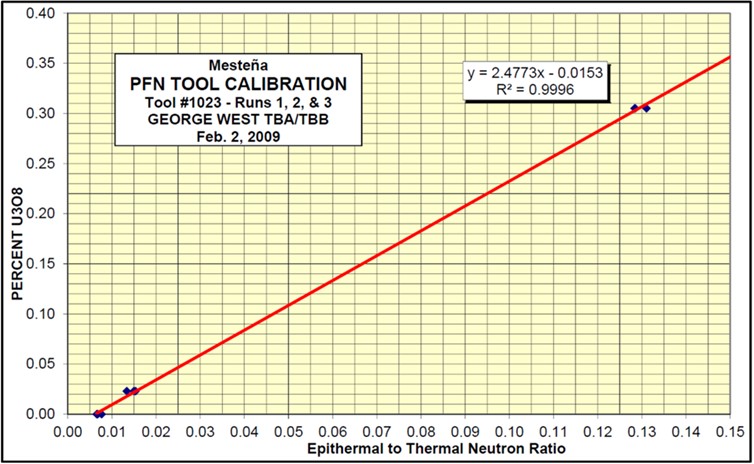Click x-axis label 0.06
This screenshot has height=464, width=754.
[x=333, y=431]
